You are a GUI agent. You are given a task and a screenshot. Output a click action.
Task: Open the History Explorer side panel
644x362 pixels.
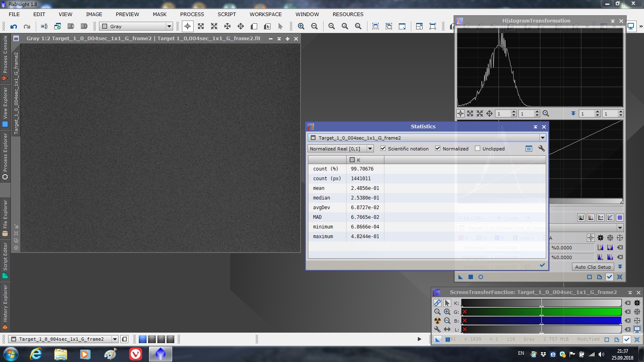[x=5, y=307]
